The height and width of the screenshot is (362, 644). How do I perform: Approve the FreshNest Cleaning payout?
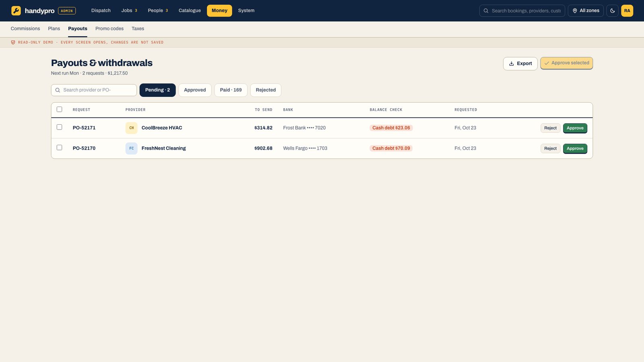point(575,148)
